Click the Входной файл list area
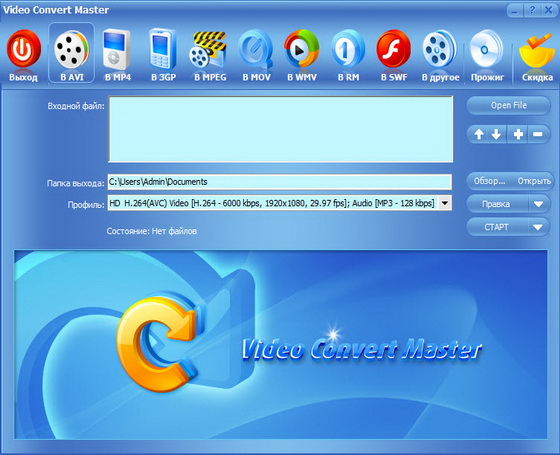This screenshot has width=560, height=455. point(281,129)
